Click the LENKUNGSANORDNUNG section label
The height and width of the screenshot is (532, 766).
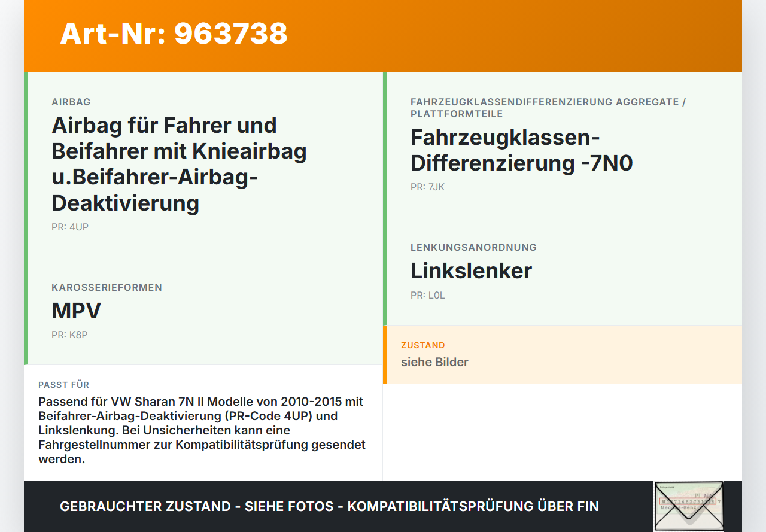[473, 247]
